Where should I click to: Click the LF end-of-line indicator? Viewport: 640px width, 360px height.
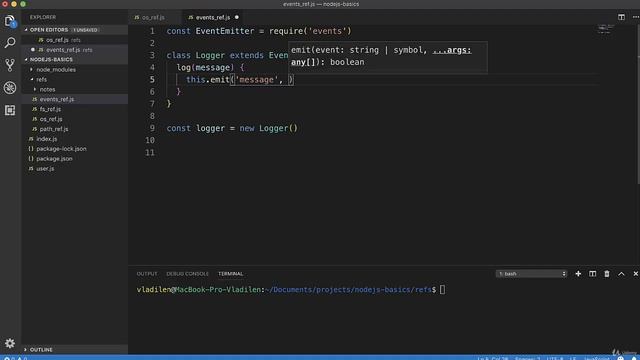573,358
